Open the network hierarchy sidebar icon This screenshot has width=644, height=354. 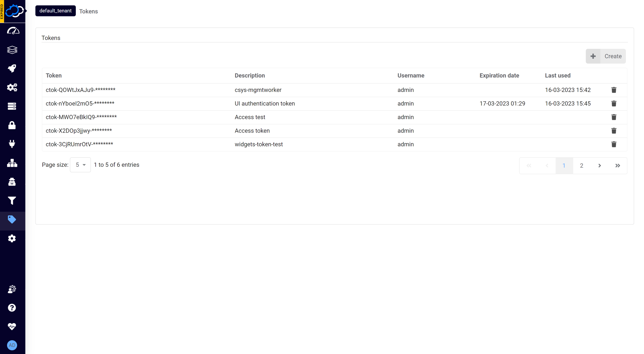(12, 163)
